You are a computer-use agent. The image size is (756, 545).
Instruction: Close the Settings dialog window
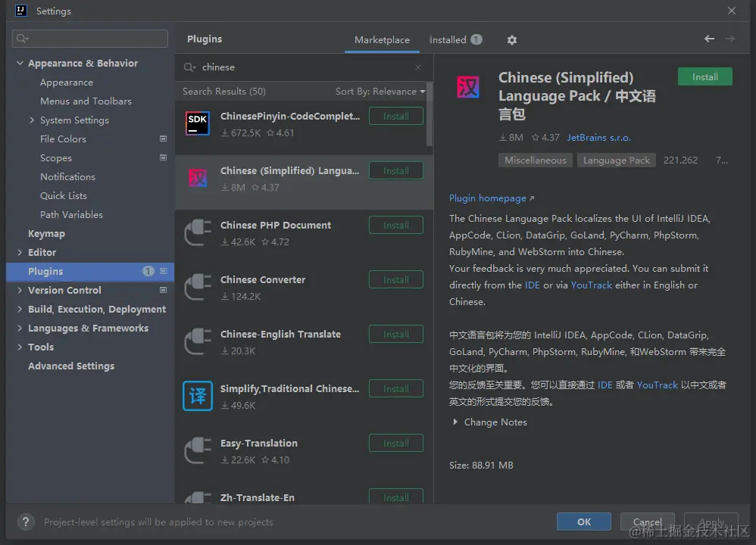click(732, 11)
